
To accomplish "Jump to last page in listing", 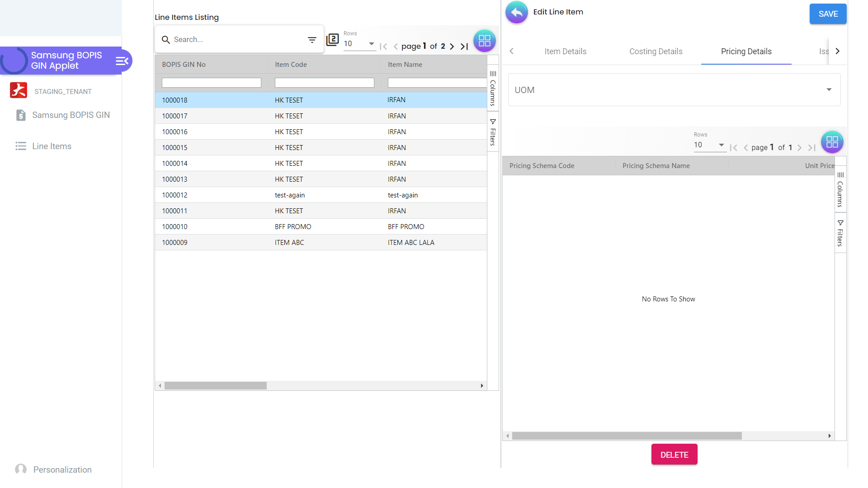I will [464, 46].
